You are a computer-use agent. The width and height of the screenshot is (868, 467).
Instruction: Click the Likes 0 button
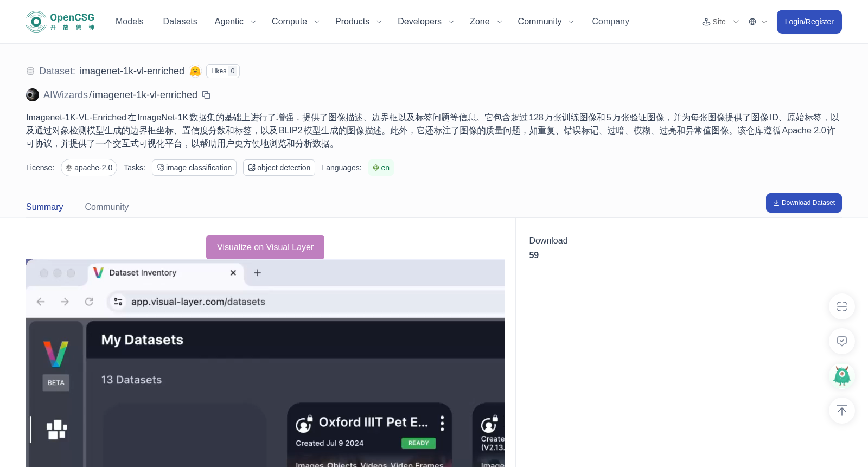pyautogui.click(x=223, y=71)
